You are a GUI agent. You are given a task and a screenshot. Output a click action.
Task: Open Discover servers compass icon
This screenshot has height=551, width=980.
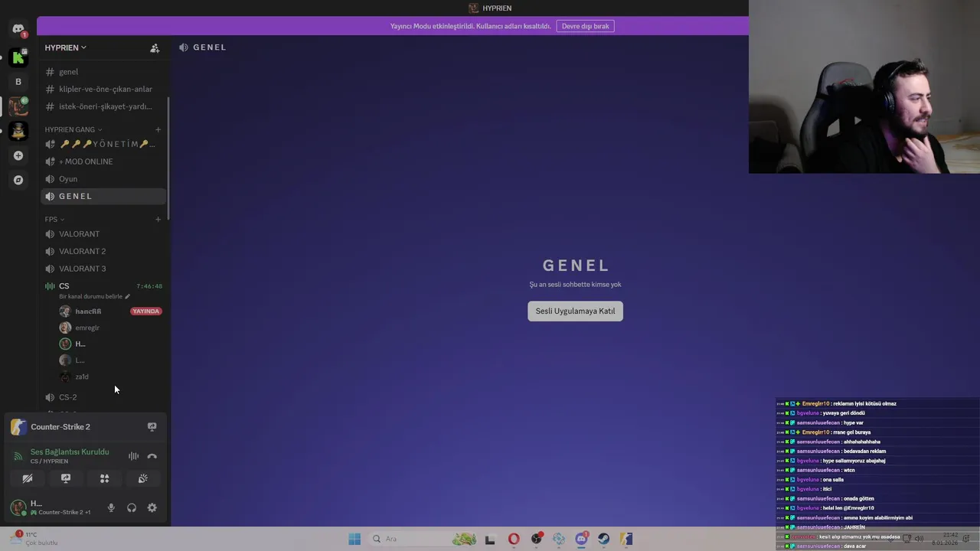18,180
